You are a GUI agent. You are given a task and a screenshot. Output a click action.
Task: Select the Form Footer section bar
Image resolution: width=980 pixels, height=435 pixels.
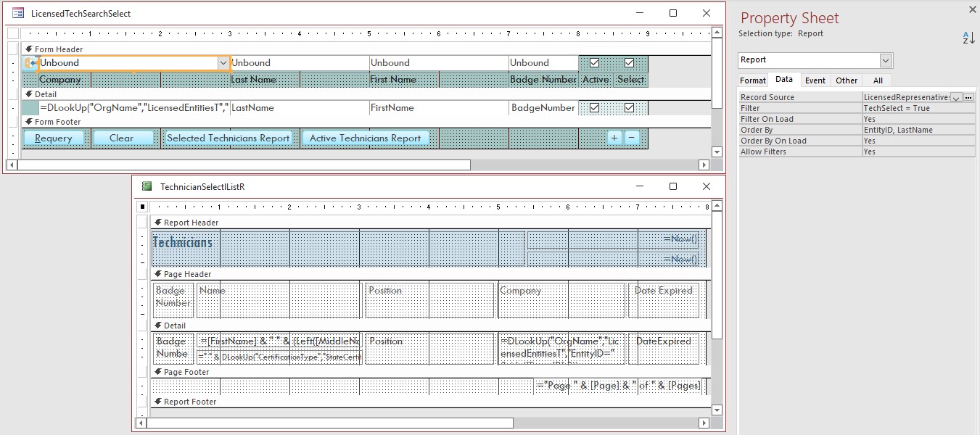[x=366, y=122]
